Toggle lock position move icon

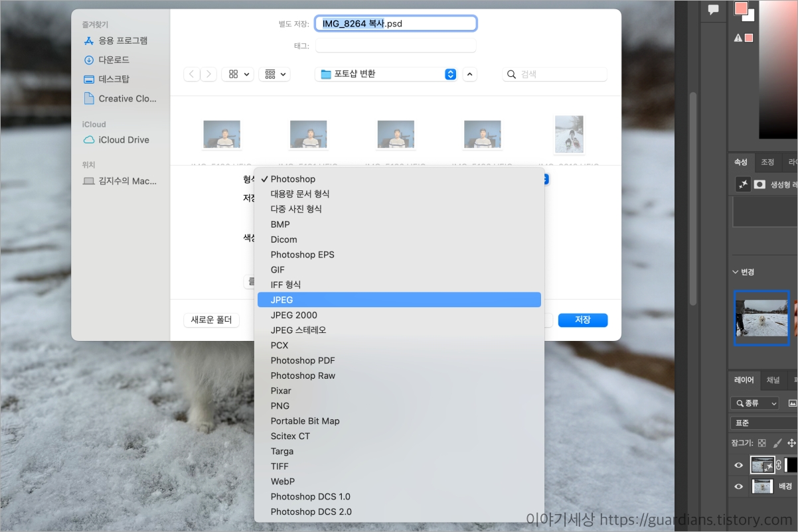pyautogui.click(x=791, y=443)
